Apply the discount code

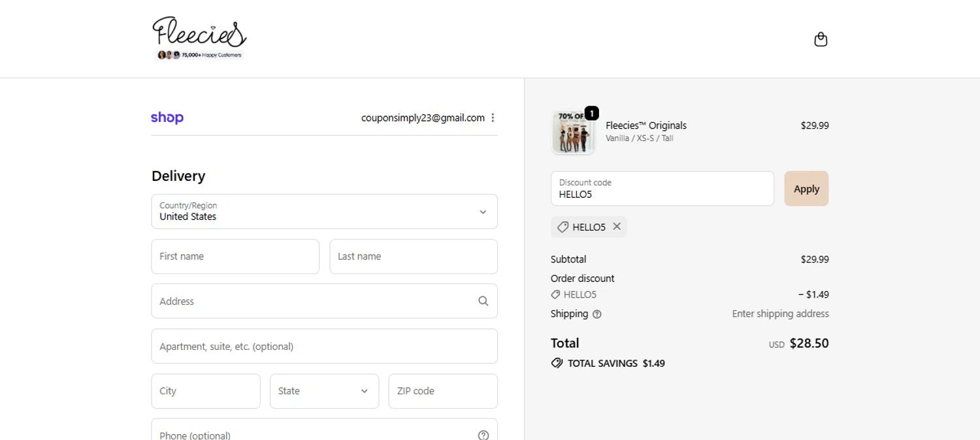[x=806, y=189]
